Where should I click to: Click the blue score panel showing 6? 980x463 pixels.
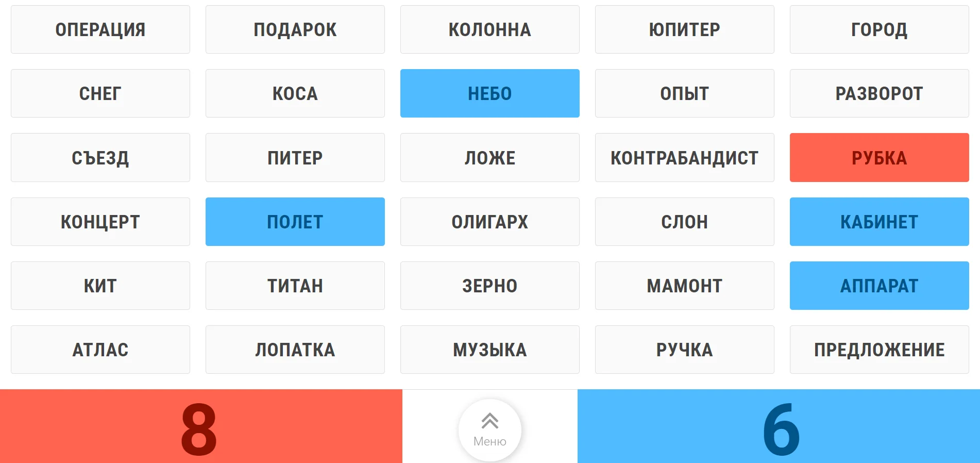(778, 426)
